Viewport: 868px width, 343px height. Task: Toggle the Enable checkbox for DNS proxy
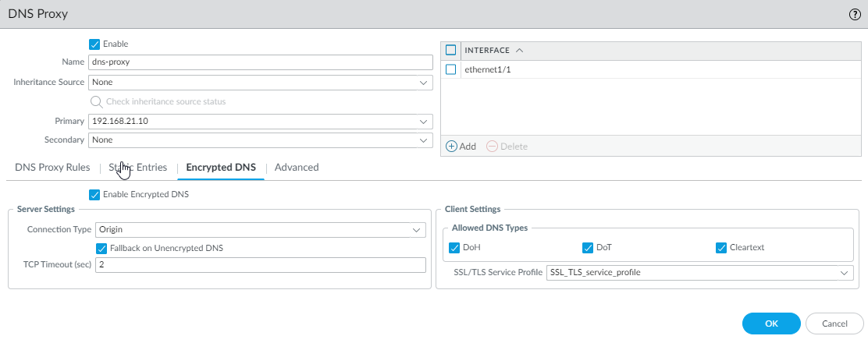click(x=95, y=44)
